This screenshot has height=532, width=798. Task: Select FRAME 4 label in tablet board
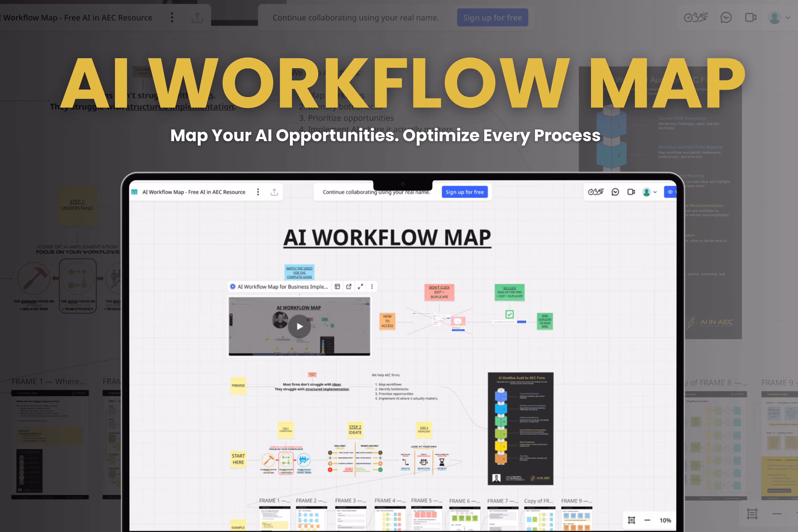pos(390,501)
